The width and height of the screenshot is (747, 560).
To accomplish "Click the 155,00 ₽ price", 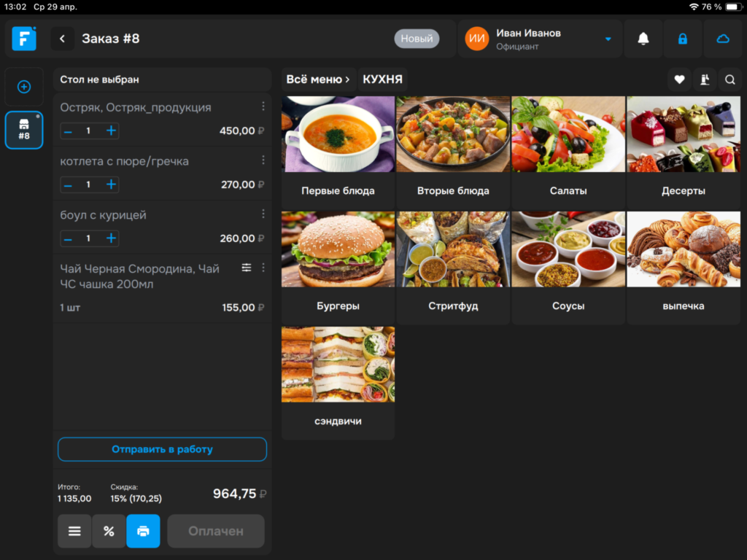I will (x=243, y=308).
